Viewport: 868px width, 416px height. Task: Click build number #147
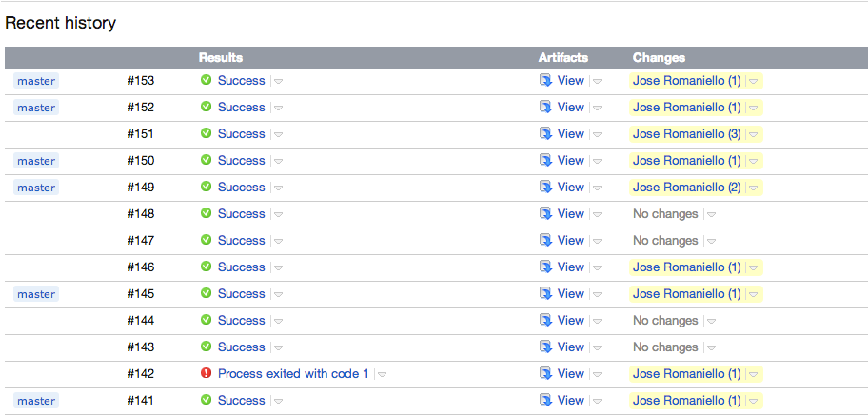click(x=141, y=241)
